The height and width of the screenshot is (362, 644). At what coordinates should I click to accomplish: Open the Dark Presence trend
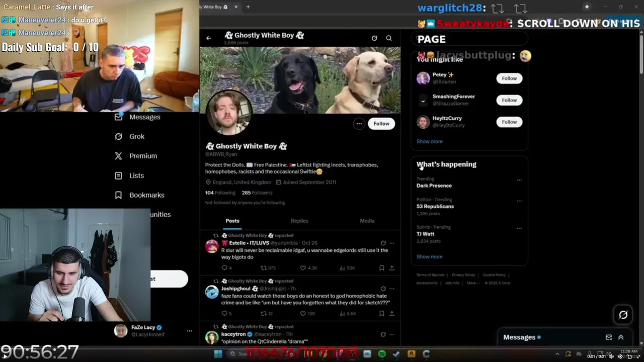click(434, 186)
